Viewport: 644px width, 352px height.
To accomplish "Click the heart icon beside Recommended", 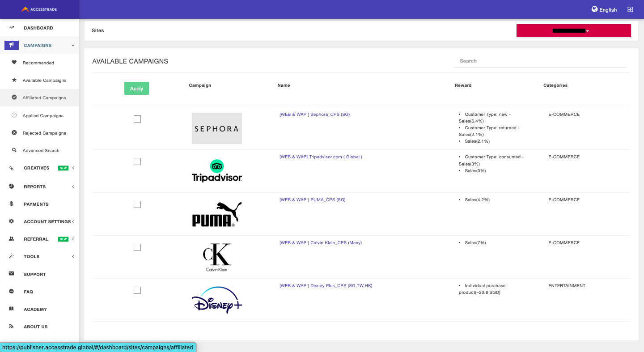I will tap(14, 63).
